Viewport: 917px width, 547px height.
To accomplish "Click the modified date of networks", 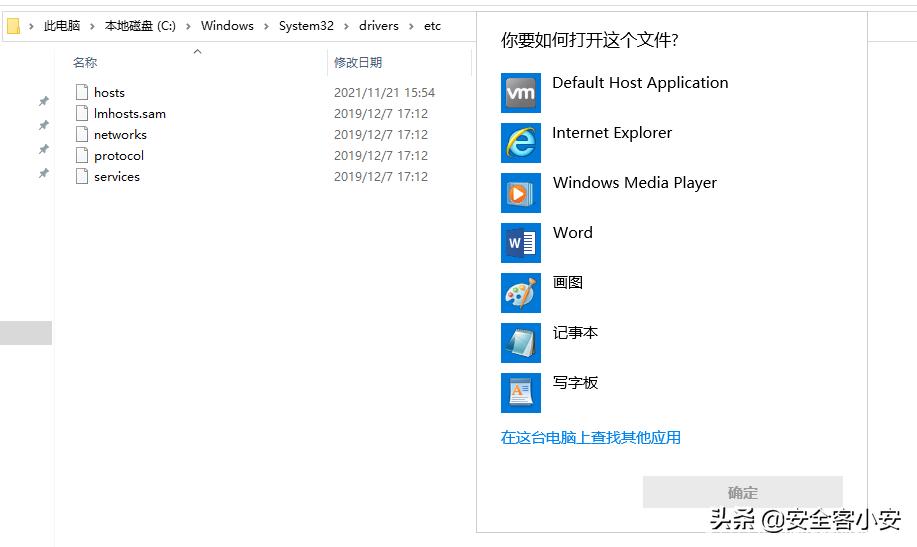I will pyautogui.click(x=381, y=135).
